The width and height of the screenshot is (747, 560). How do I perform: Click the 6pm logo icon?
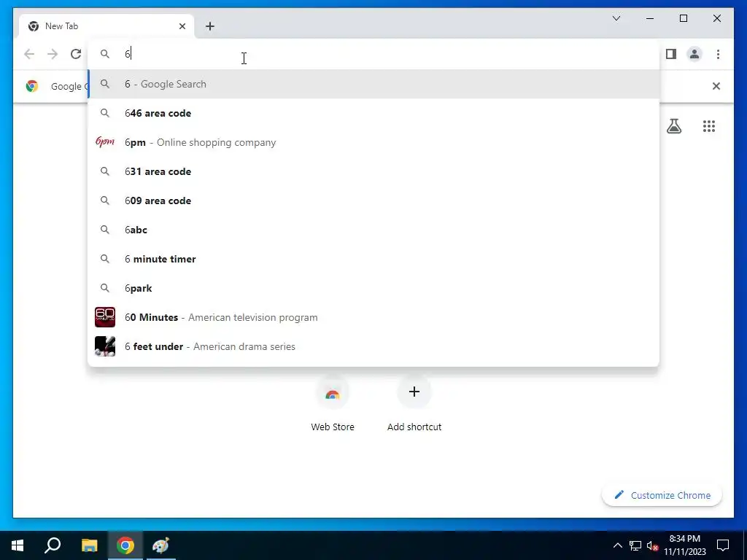coord(105,142)
